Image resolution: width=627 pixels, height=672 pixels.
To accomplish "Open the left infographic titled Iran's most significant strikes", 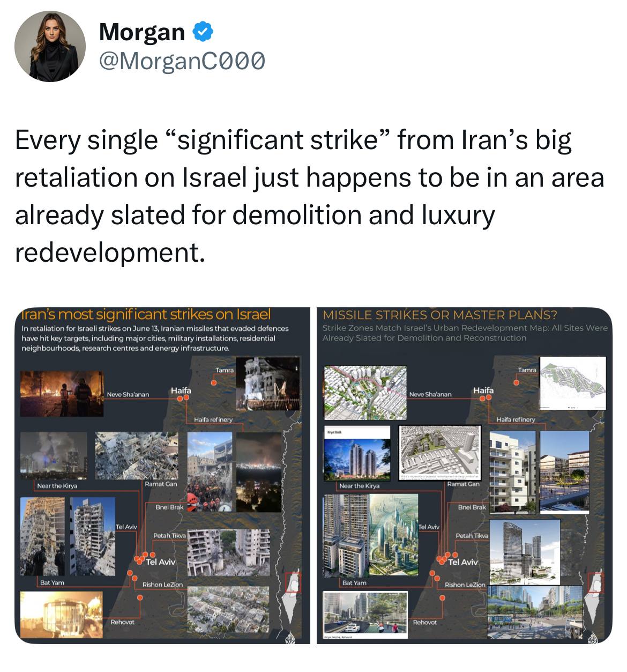I will point(162,475).
